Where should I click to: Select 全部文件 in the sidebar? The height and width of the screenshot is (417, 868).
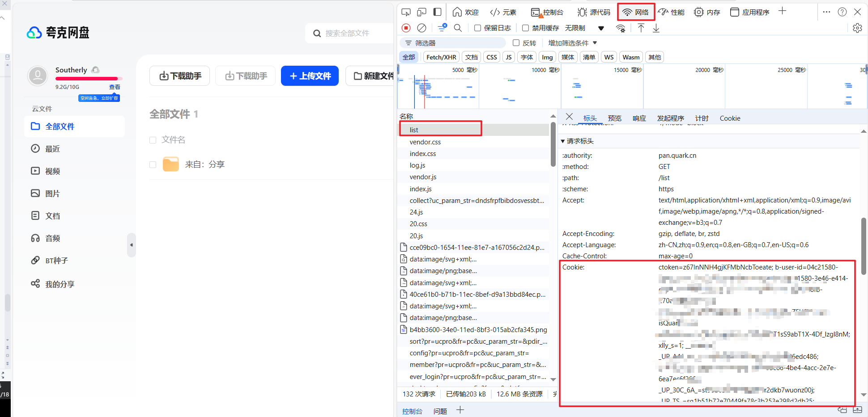[74, 126]
